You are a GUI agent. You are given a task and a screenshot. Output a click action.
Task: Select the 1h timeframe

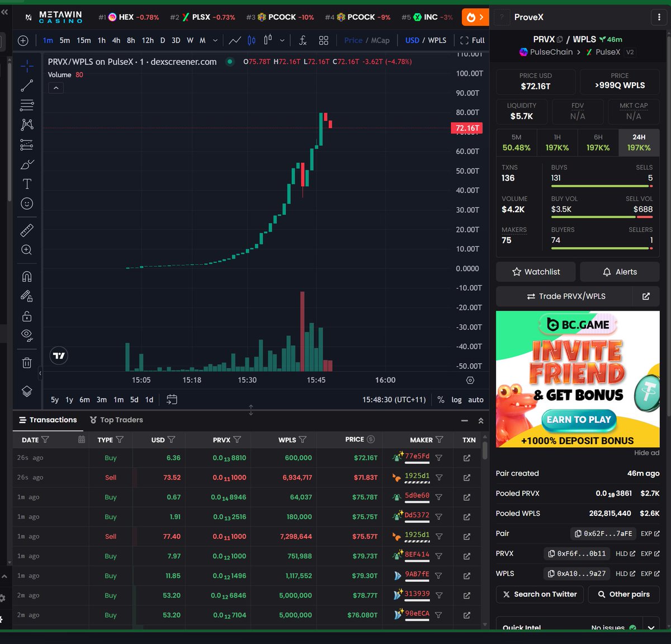101,40
